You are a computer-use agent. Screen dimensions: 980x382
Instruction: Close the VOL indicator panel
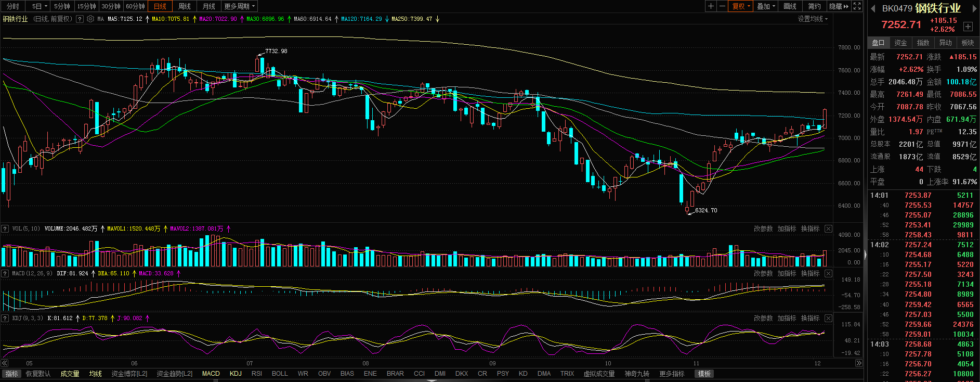point(828,229)
